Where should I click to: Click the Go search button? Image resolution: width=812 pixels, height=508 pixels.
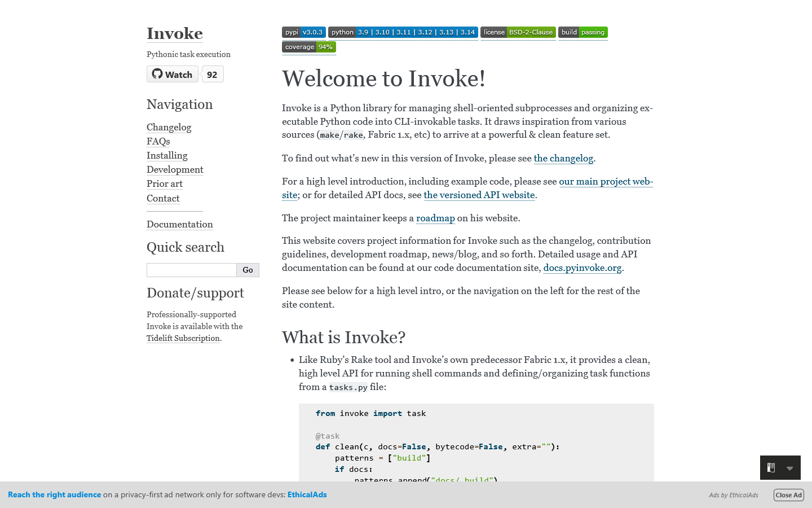coord(248,270)
